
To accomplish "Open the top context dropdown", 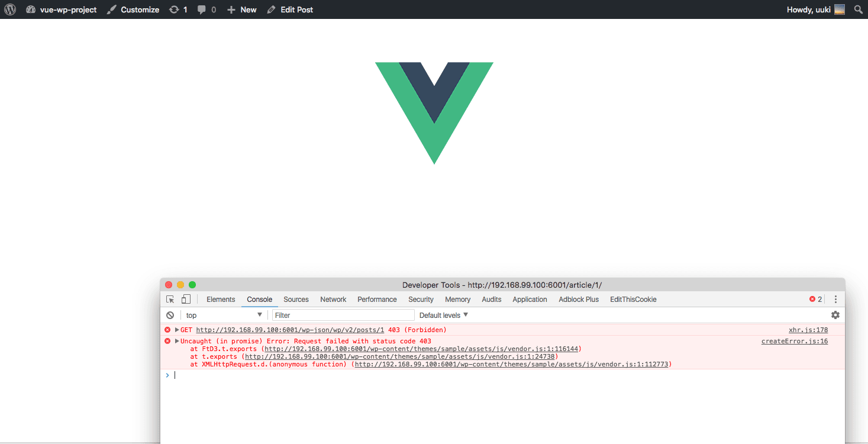I will [x=223, y=316].
